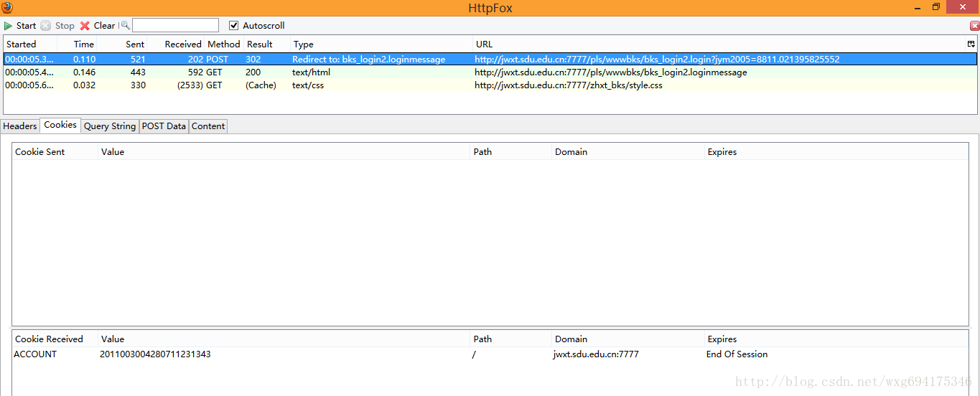Focus the filter search input field
Viewport: 980px width, 396px height.
click(175, 25)
